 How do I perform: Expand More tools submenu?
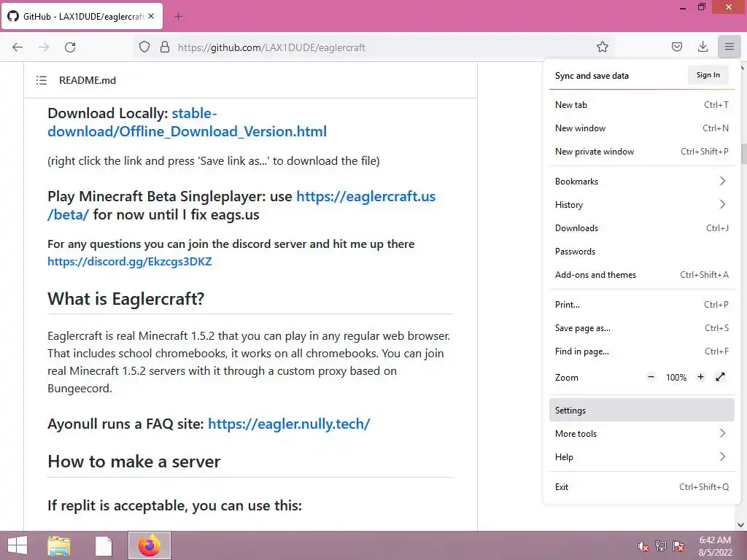click(642, 433)
